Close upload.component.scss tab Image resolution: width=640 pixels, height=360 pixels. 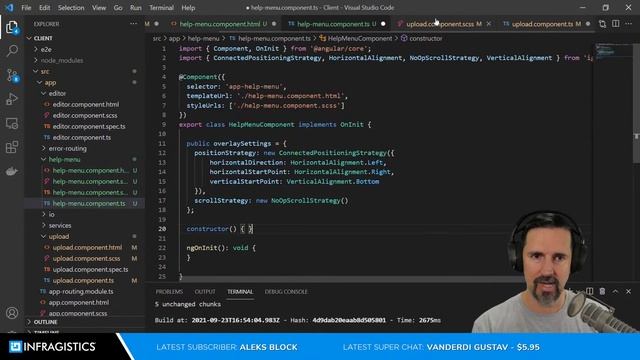coord(489,24)
